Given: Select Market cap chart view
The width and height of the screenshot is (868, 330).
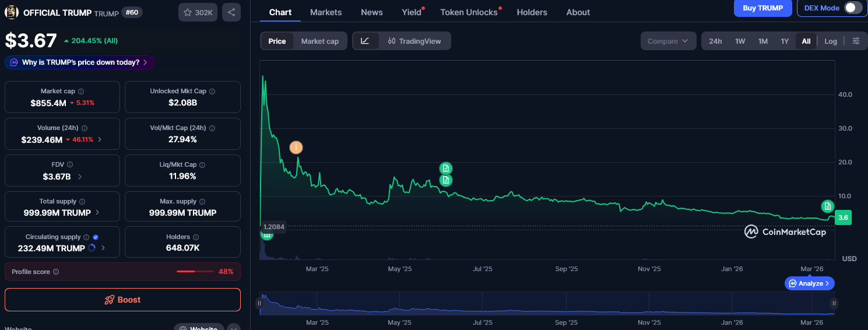Looking at the screenshot, I should [320, 41].
